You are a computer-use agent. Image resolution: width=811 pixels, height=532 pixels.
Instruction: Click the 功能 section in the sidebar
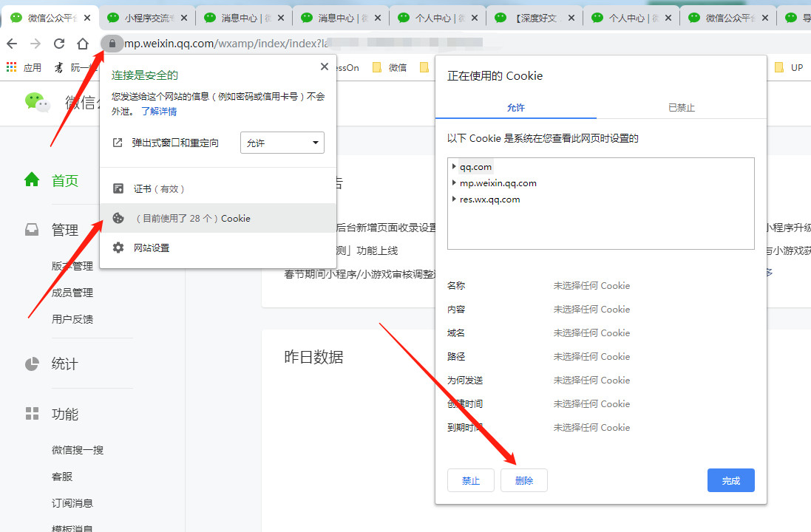(x=64, y=414)
